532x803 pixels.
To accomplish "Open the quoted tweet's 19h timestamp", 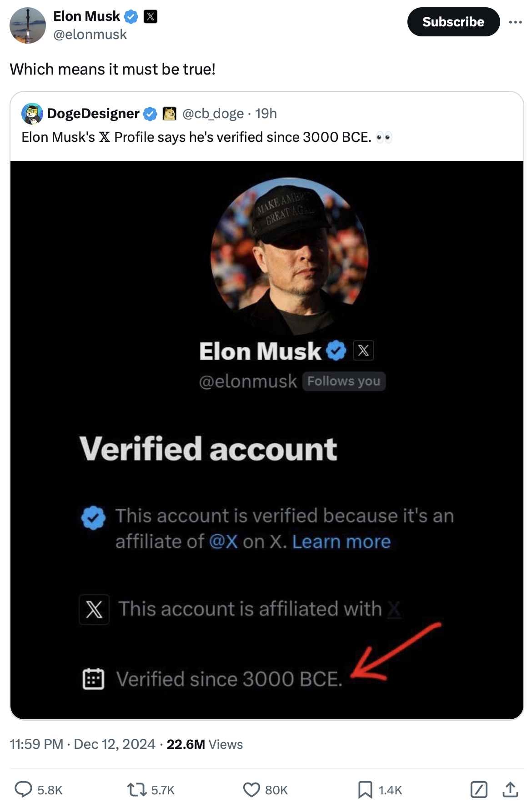I will click(x=266, y=114).
